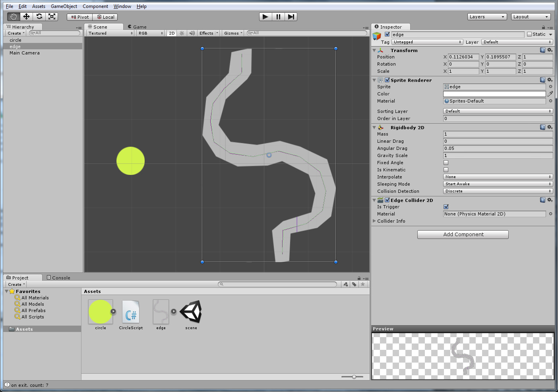Viewport: 558px width, 392px height.
Task: Open the Interpolate dropdown
Action: point(498,177)
